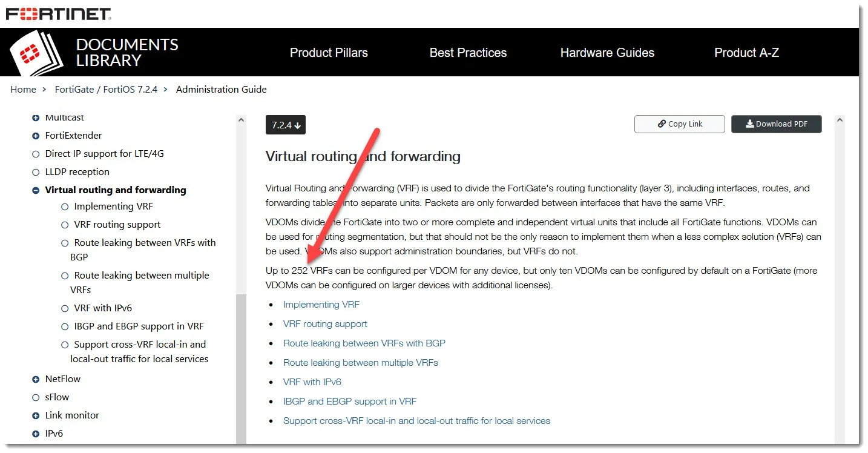Follow article link Support cross-VRF local-in and local-out

(x=416, y=421)
